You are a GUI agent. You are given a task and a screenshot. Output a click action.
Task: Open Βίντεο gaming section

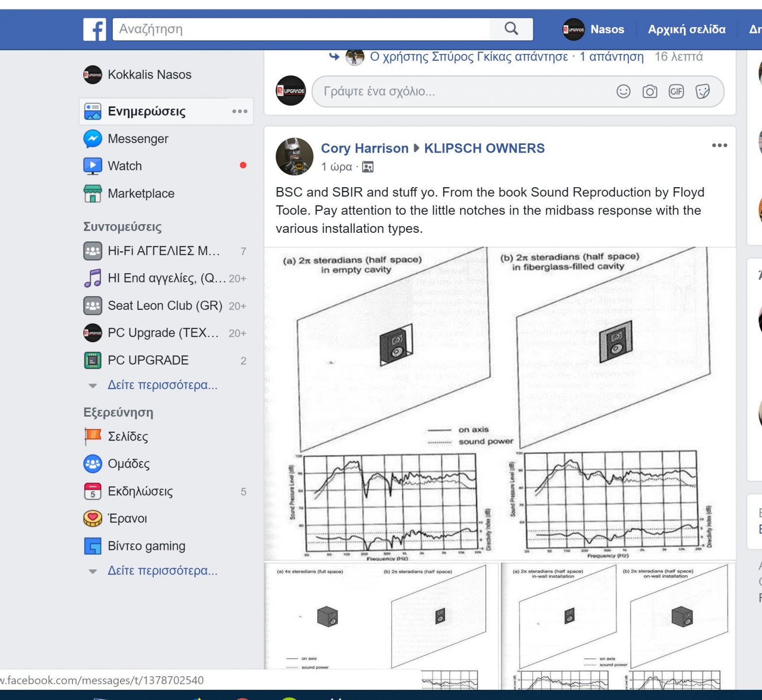point(146,546)
